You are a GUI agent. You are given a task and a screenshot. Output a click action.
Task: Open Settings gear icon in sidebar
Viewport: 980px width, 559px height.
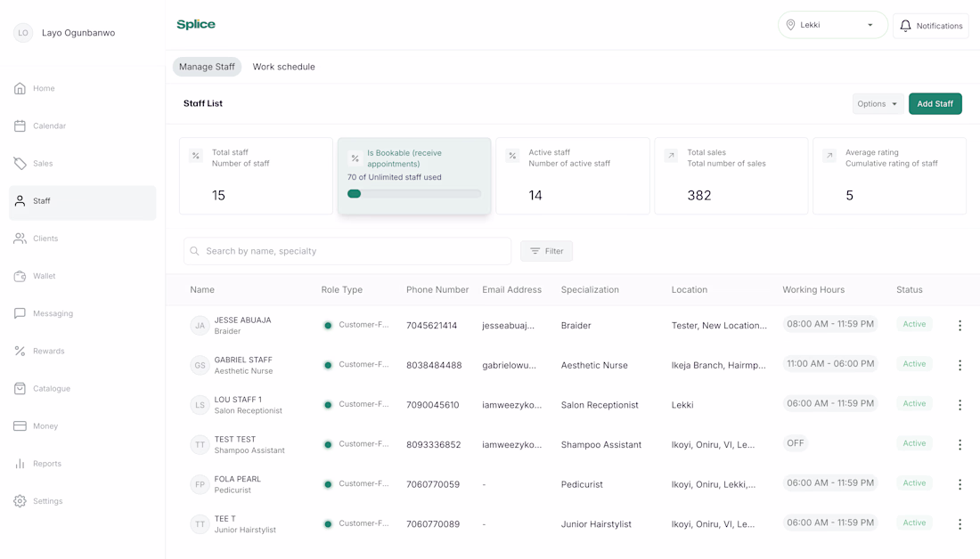[x=20, y=501]
